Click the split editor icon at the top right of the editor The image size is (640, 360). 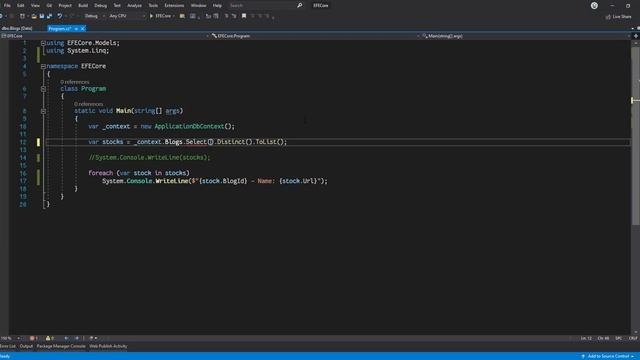(x=636, y=36)
